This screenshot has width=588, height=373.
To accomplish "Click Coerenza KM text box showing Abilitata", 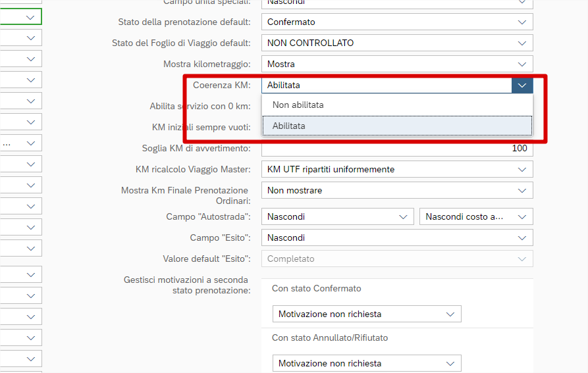I will pyautogui.click(x=386, y=85).
